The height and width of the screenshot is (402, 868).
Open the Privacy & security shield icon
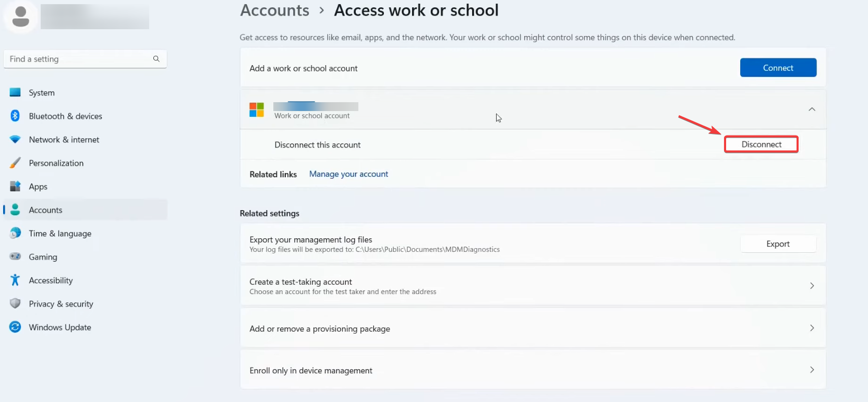(x=15, y=303)
